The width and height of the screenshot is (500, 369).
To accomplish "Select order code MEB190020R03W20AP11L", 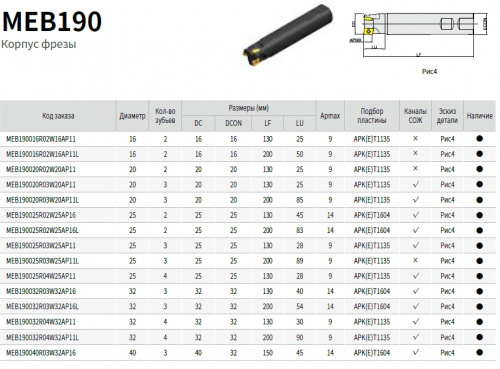I will pos(42,200).
